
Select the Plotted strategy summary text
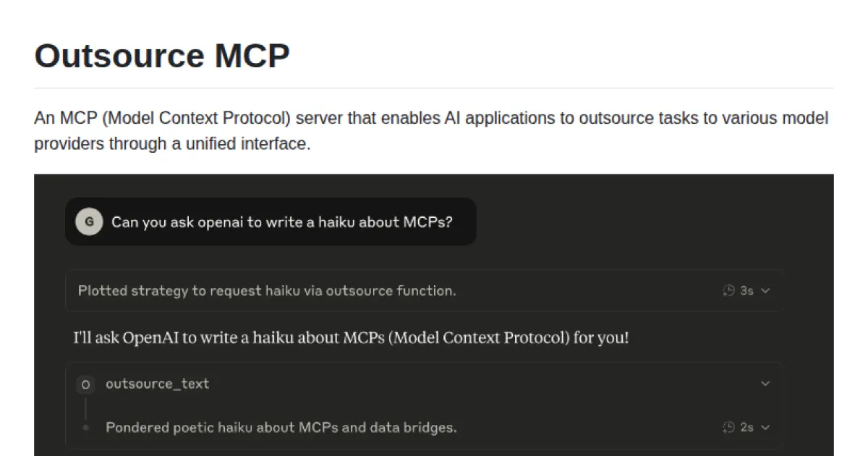click(266, 290)
